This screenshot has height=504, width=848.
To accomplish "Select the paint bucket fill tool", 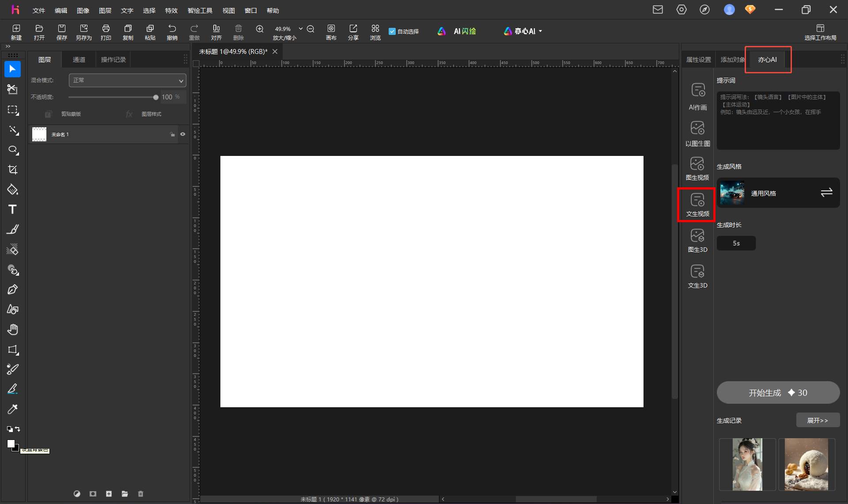I will [x=12, y=190].
